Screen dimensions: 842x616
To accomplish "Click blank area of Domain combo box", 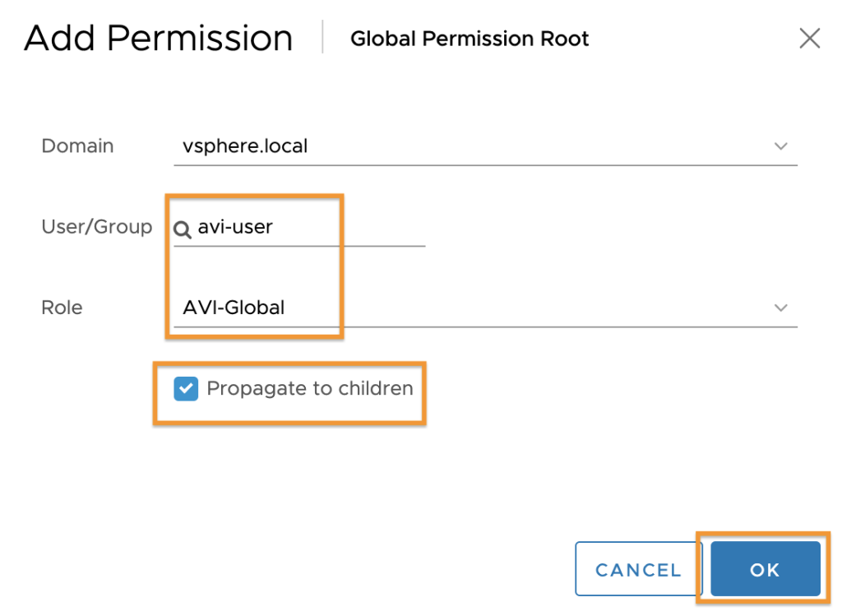I will click(537, 146).
